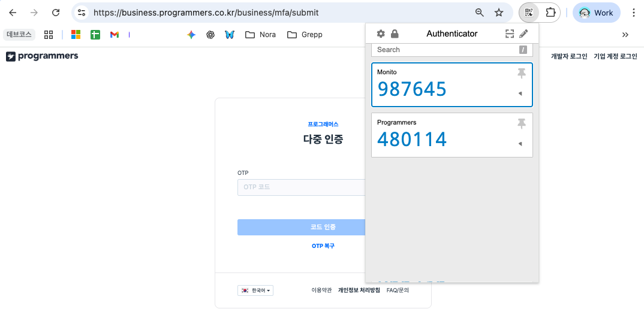Open the apps grid bookmark

49,35
